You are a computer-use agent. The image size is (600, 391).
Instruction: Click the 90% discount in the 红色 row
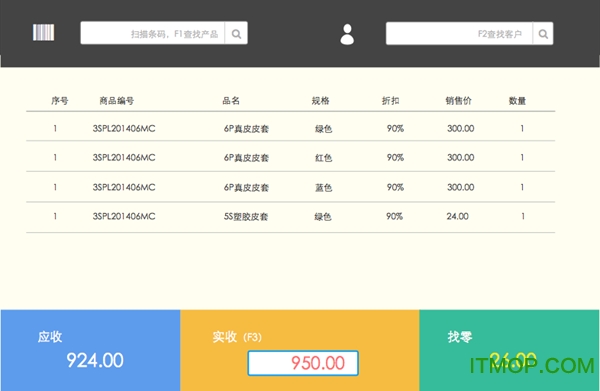(x=395, y=158)
